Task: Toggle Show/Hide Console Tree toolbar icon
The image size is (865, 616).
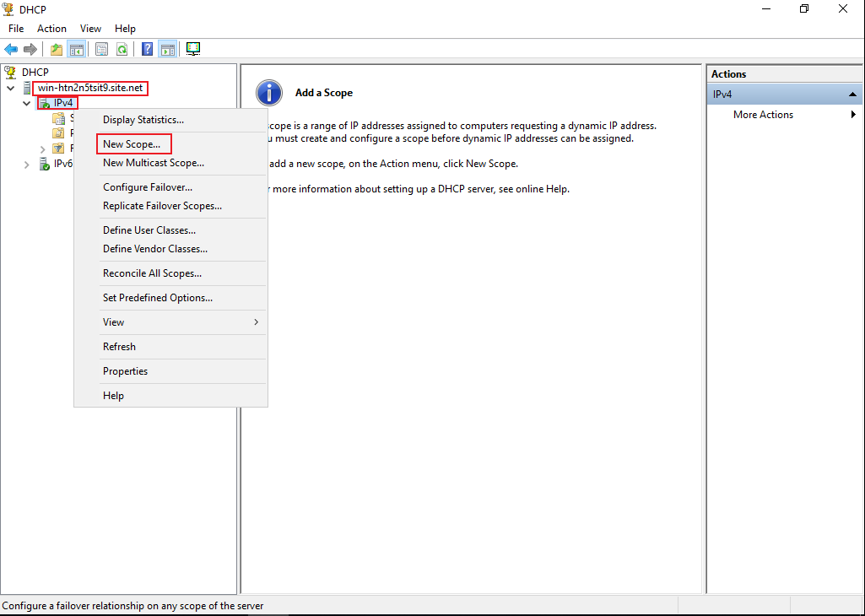Action: click(76, 49)
